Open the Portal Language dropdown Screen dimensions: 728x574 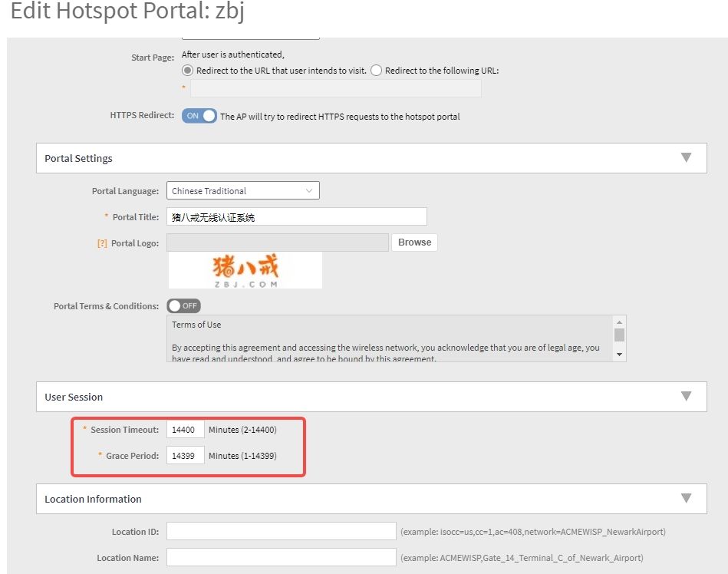pos(242,191)
